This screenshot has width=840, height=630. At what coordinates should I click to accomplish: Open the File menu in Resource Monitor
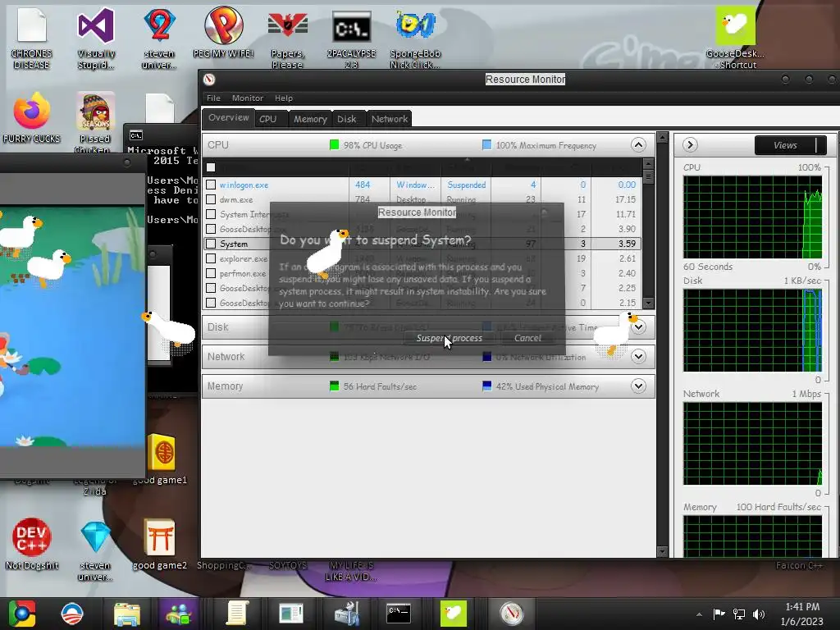tap(213, 98)
